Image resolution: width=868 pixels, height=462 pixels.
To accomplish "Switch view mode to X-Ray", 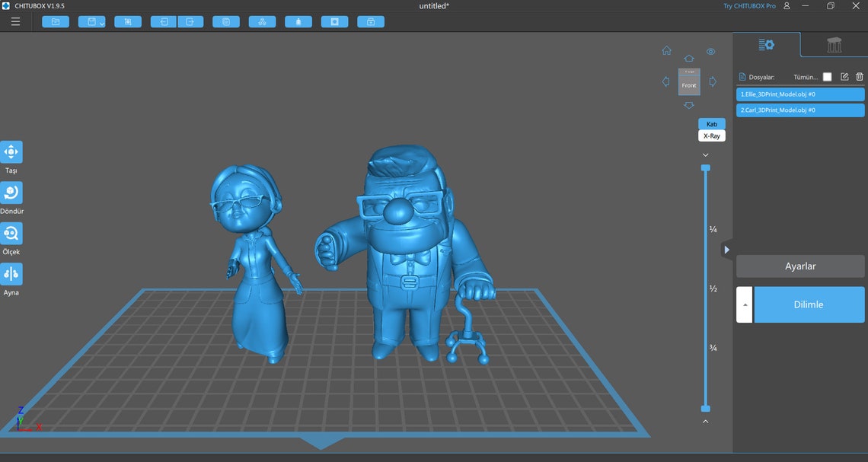I will pos(710,135).
